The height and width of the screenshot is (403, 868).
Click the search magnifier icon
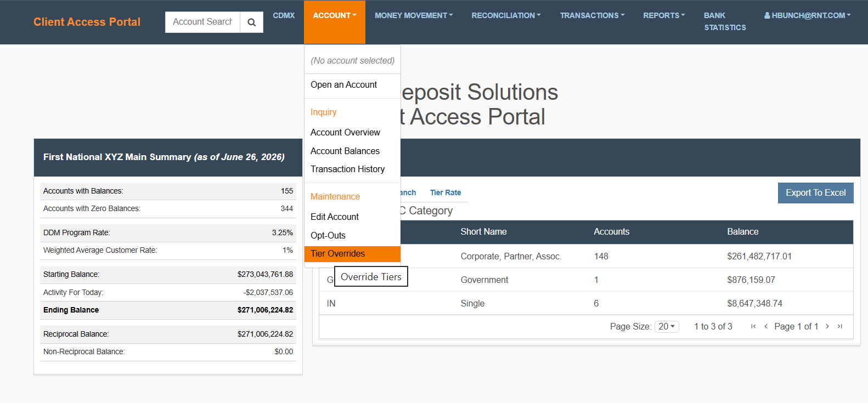[251, 22]
